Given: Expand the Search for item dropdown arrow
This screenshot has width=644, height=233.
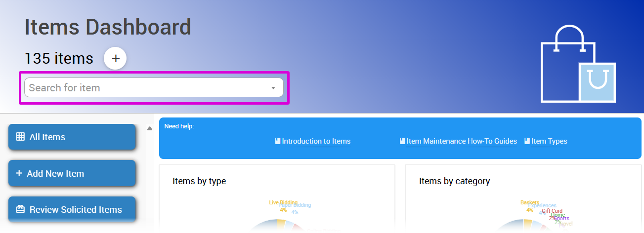Looking at the screenshot, I should coord(273,88).
